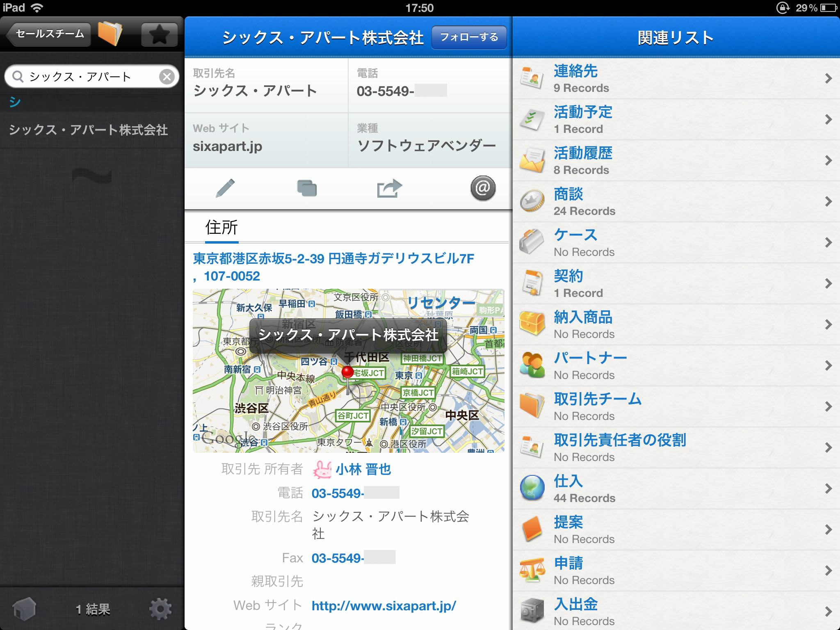The image size is (840, 630).
Task: Tap the パートナー people icon
Action: click(532, 365)
